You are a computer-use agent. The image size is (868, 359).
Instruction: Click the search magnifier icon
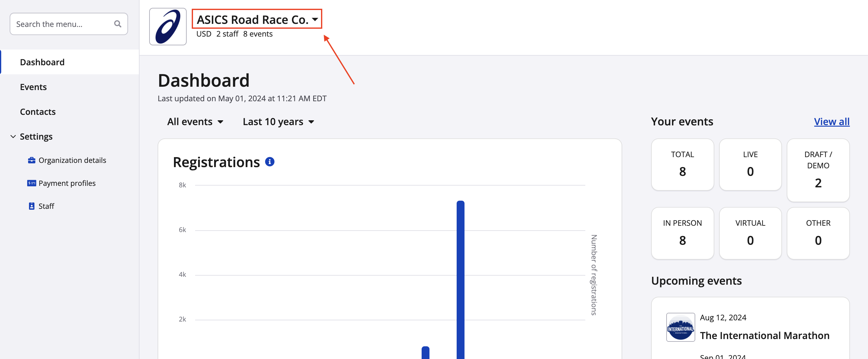(x=117, y=24)
